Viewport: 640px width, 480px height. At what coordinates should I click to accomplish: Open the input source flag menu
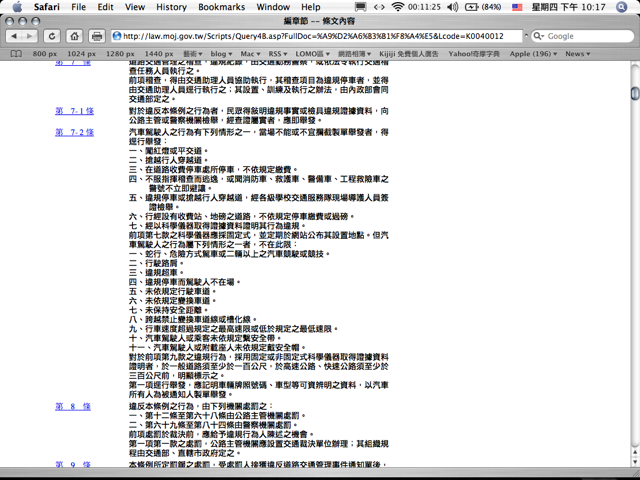(x=517, y=7)
